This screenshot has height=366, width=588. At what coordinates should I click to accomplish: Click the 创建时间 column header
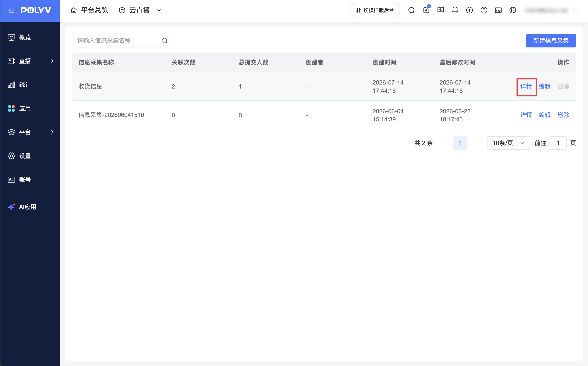(384, 62)
